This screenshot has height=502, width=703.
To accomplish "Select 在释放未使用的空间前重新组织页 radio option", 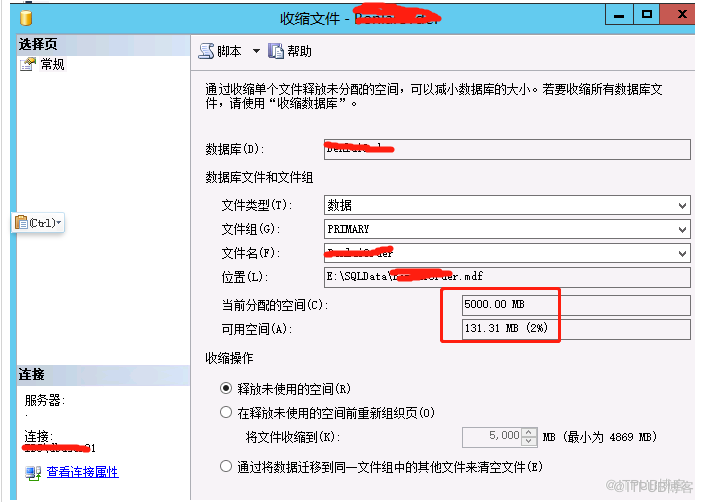I will tap(226, 412).
